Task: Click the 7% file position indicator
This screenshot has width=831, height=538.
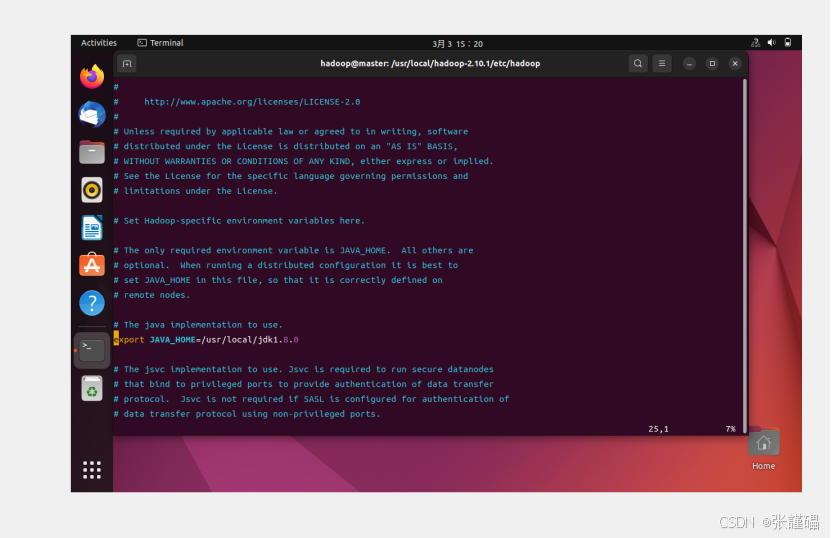Action: point(730,429)
